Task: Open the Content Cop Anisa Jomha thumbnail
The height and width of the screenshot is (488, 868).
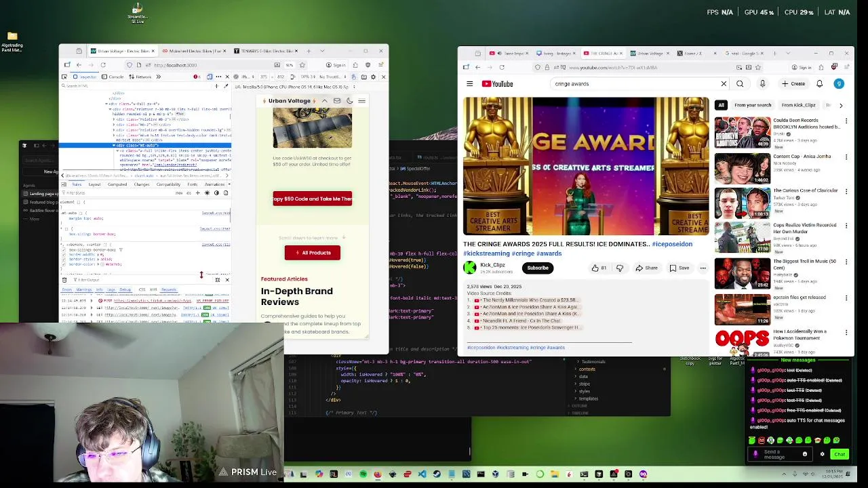Action: [743, 169]
